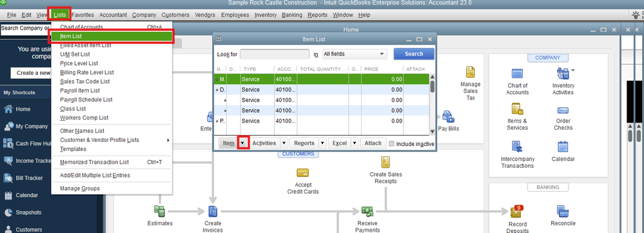Expand Customer & Vendor Profile Lists submenu

112,140
